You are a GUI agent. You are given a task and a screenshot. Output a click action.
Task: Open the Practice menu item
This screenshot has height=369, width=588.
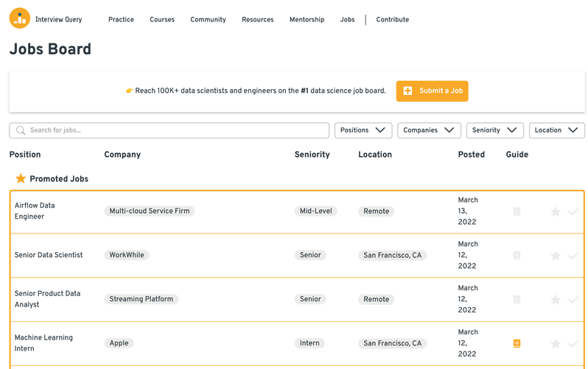click(121, 20)
